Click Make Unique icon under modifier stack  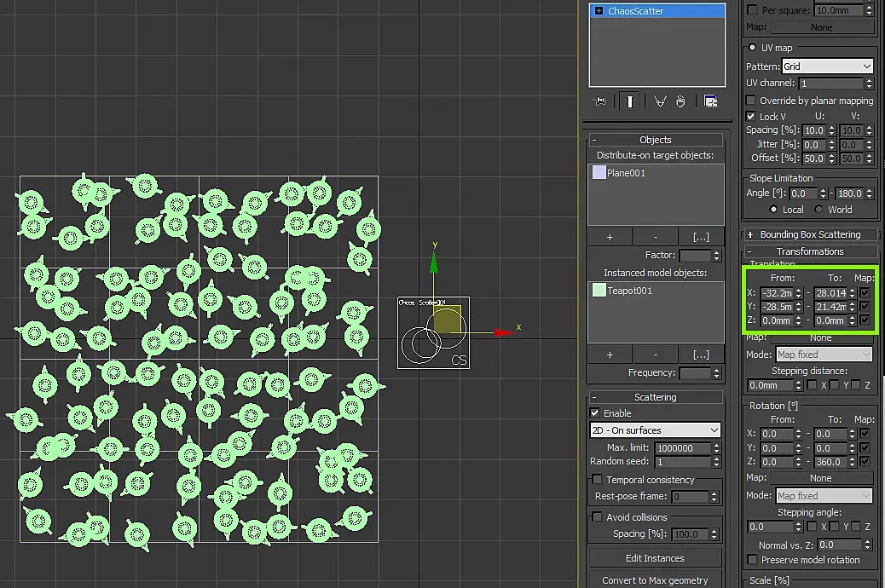pyautogui.click(x=660, y=101)
